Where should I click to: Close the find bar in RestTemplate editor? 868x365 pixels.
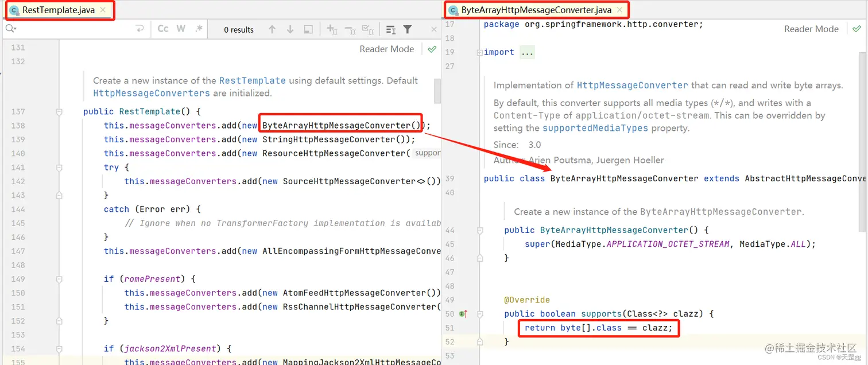(434, 29)
